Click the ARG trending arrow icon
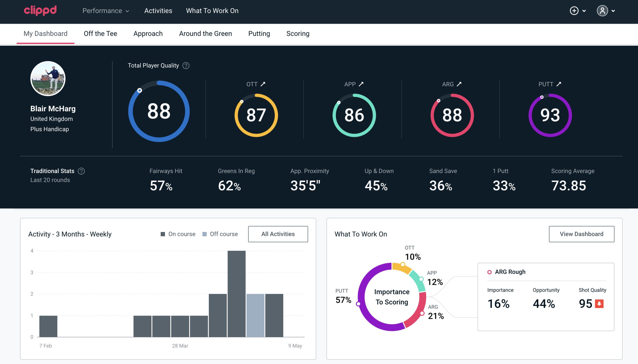The height and width of the screenshot is (364, 638). pyautogui.click(x=460, y=84)
